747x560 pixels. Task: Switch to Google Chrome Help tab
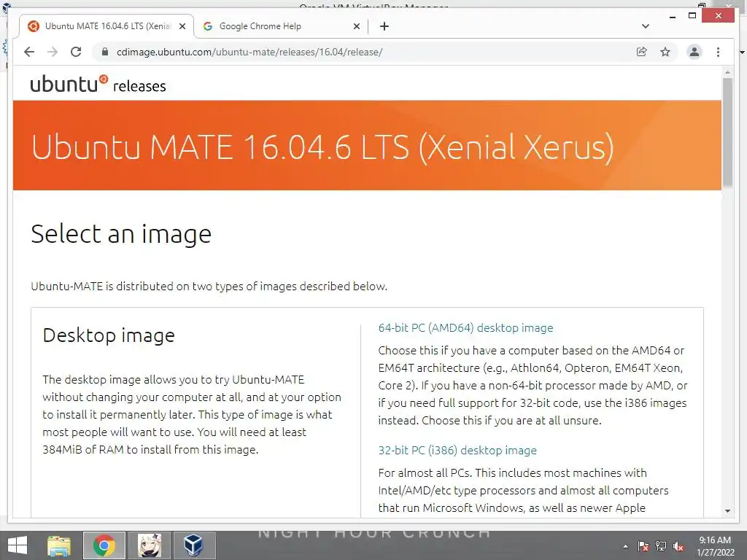281,26
